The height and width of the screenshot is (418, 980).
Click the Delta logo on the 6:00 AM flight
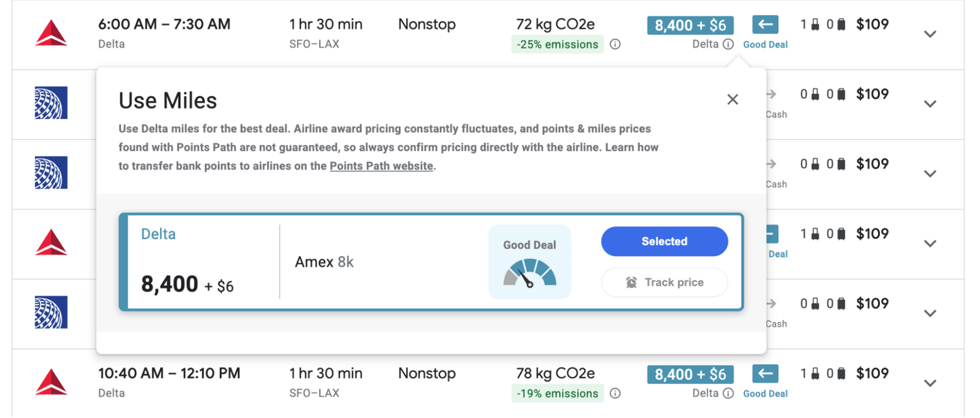pyautogui.click(x=51, y=33)
